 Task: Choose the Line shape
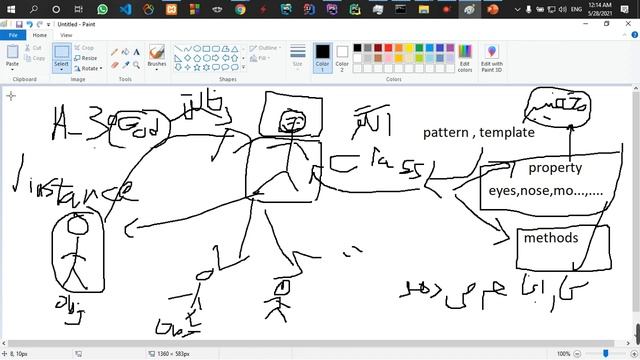178,49
